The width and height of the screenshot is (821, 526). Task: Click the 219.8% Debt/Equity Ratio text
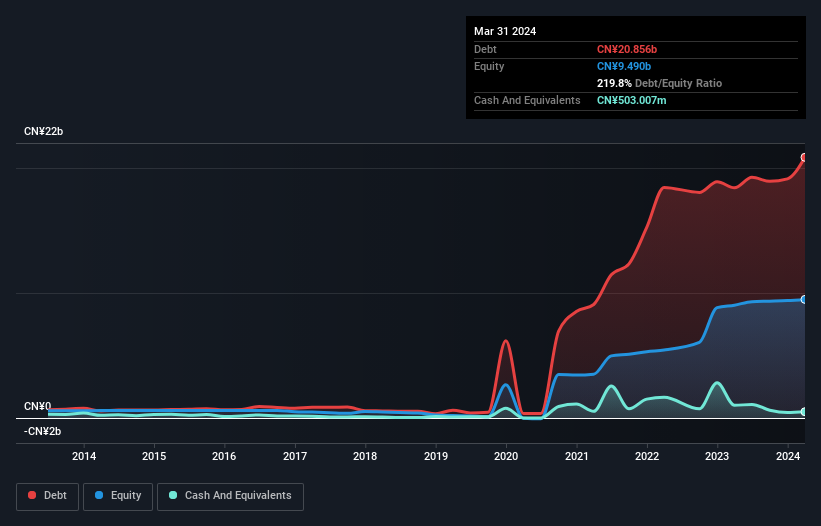pos(659,83)
